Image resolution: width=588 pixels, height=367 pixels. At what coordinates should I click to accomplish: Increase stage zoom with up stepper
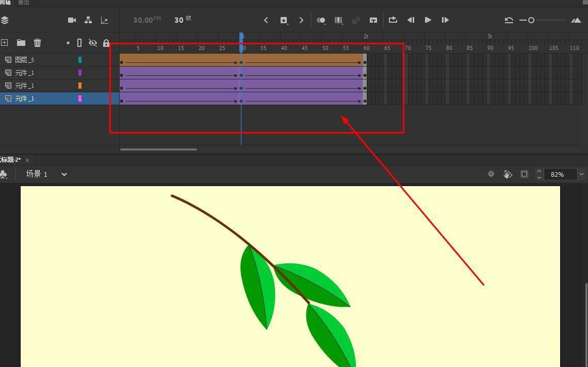click(539, 171)
